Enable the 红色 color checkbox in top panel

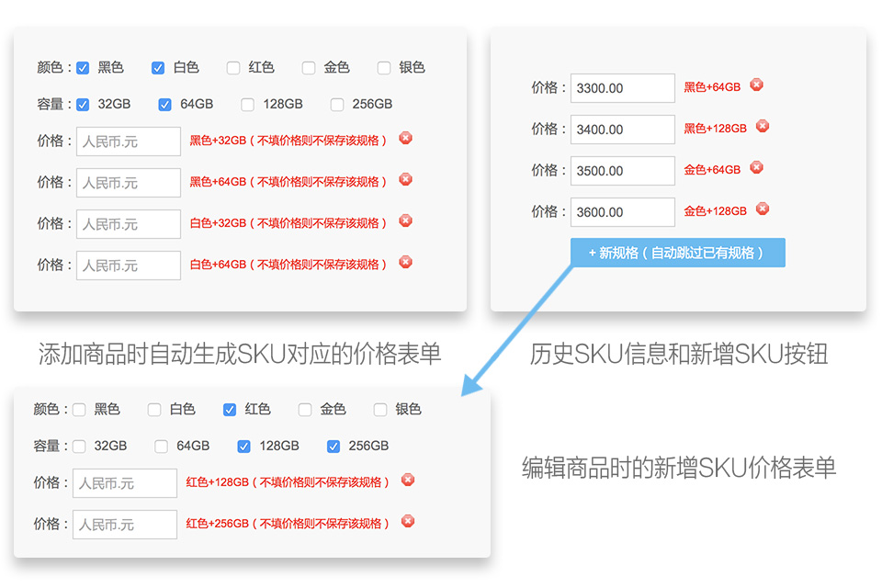coord(232,67)
